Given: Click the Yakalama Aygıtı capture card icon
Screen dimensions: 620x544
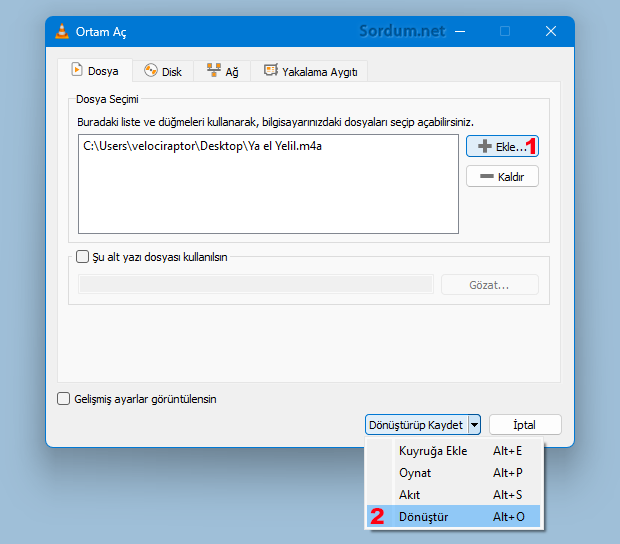Looking at the screenshot, I should coord(270,71).
